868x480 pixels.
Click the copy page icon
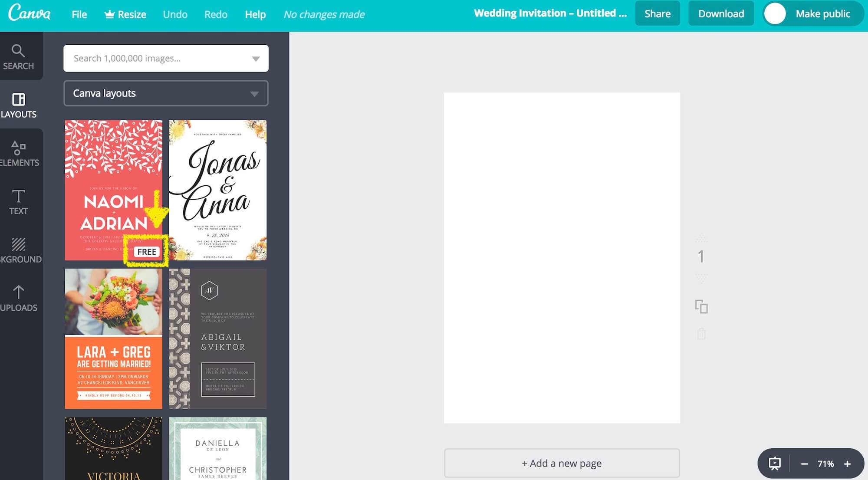pos(701,306)
